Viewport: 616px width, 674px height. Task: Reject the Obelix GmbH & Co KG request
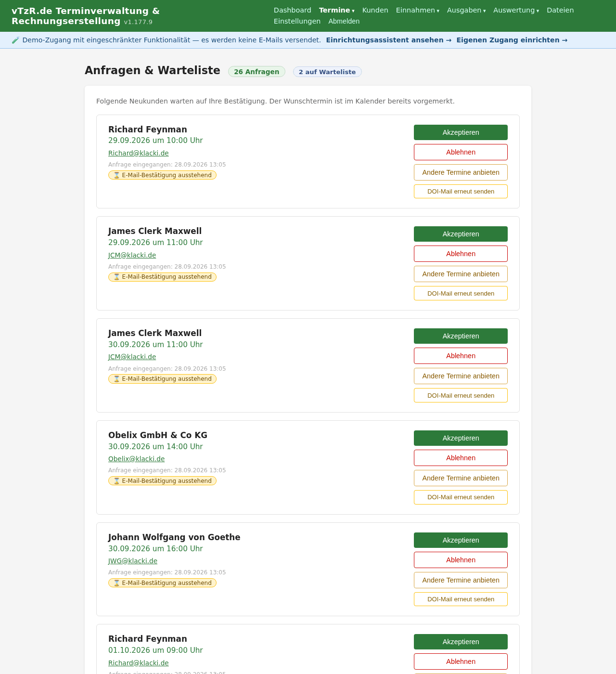click(x=461, y=458)
